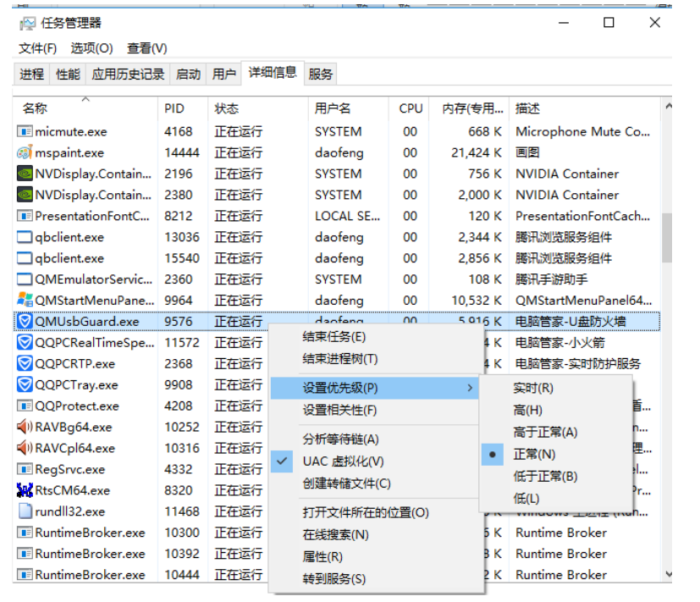Switch to the 服务 tab
The height and width of the screenshot is (602, 700).
321,74
